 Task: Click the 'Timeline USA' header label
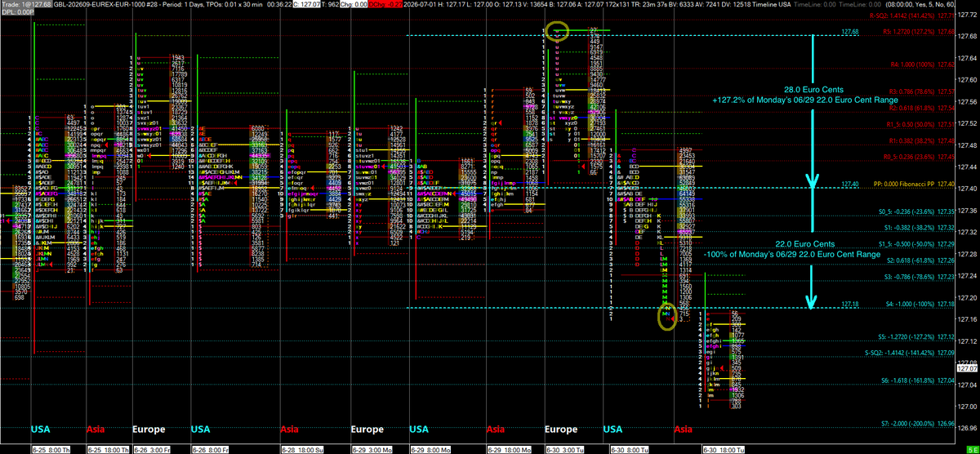point(772,4)
